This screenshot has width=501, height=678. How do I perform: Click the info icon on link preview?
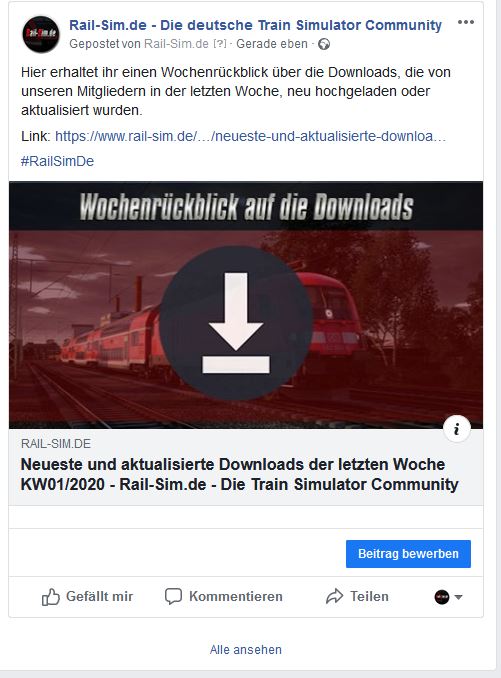[x=456, y=429]
